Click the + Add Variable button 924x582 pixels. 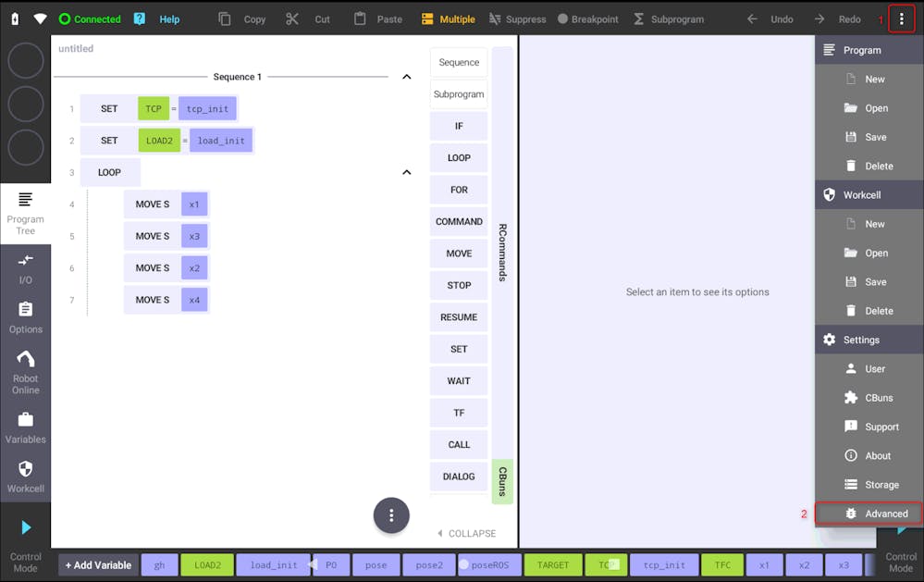pos(98,565)
